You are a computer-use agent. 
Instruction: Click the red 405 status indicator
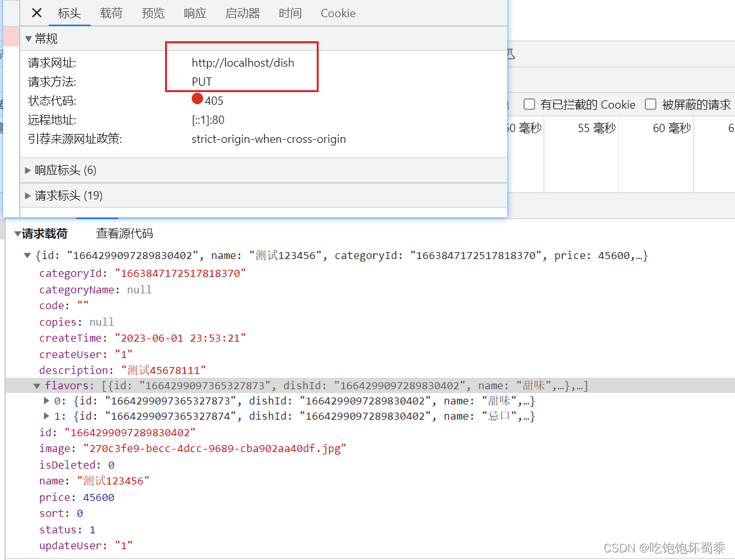coord(197,99)
